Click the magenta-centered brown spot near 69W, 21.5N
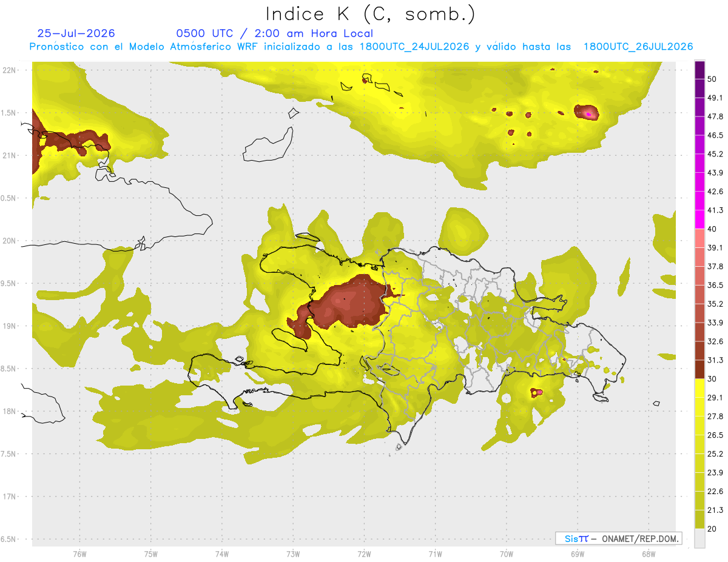Screen dimensions: 728x562 [587, 112]
